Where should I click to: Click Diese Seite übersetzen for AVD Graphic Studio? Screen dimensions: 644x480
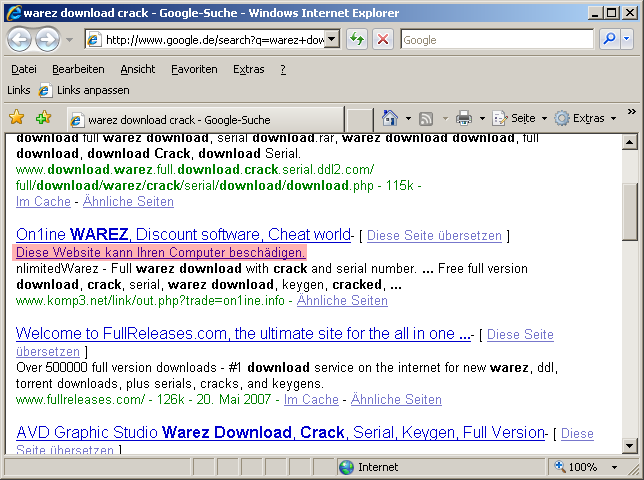click(x=577, y=434)
